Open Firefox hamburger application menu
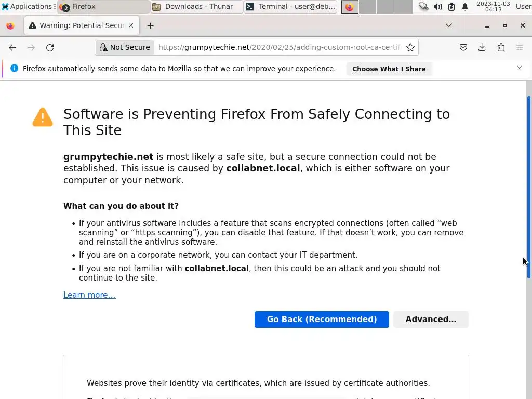This screenshot has height=399, width=532. 520,47
